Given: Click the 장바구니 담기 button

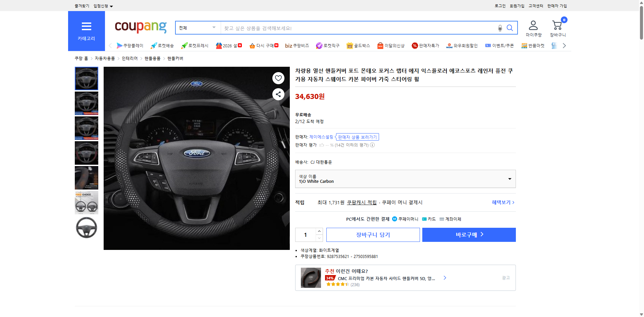Looking at the screenshot, I should (x=373, y=235).
